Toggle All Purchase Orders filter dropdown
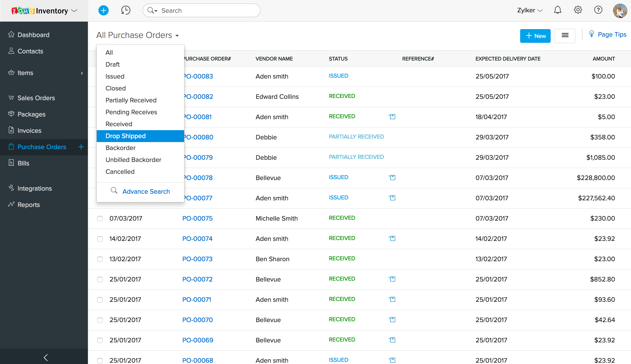631x364 pixels. [138, 35]
